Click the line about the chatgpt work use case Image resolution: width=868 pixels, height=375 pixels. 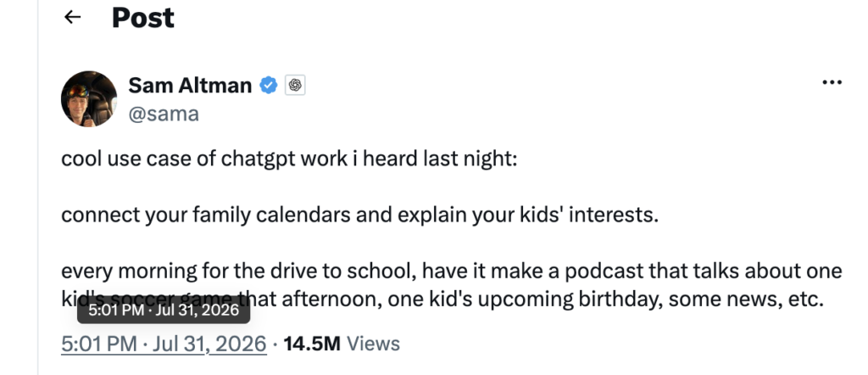289,159
